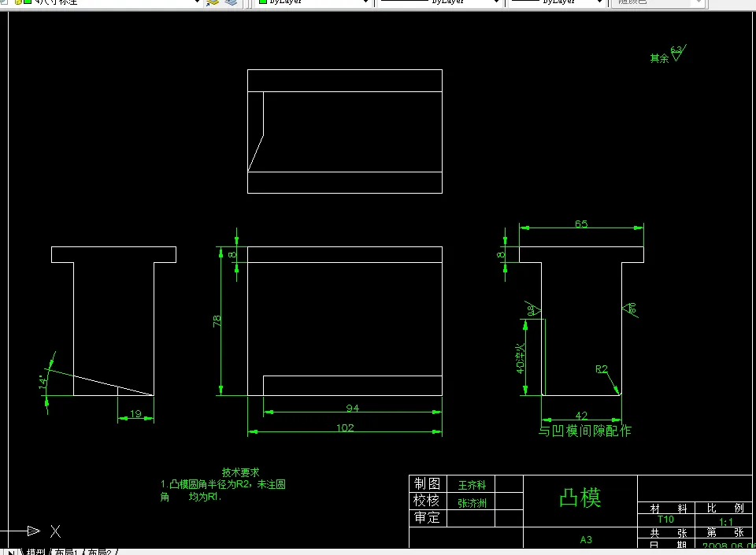
Task: Click the UCS X axis icon
Action: [34, 531]
